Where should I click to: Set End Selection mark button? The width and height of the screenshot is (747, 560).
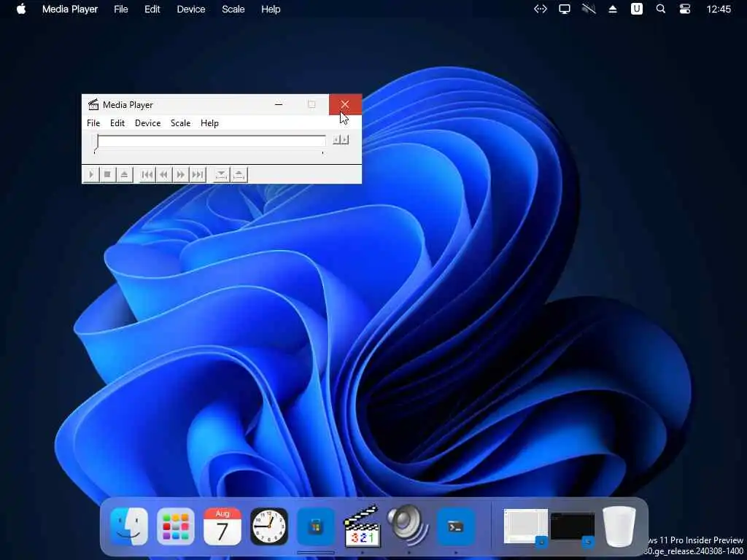(239, 175)
